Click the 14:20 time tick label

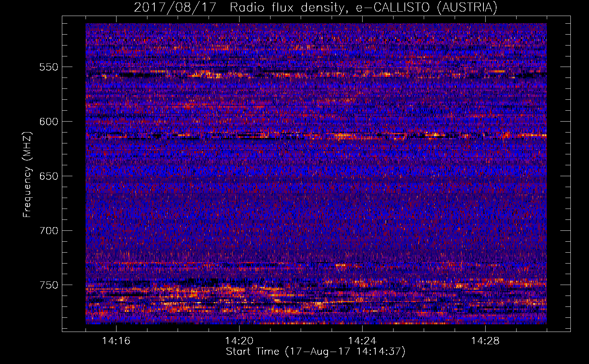pyautogui.click(x=239, y=341)
